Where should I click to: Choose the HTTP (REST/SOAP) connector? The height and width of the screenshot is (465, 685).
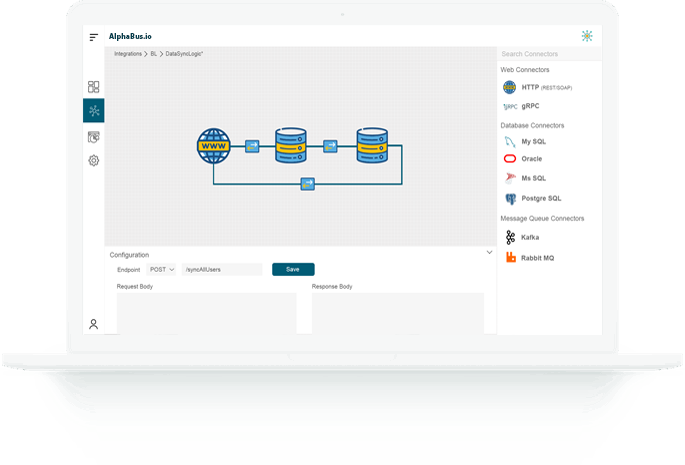[530, 88]
